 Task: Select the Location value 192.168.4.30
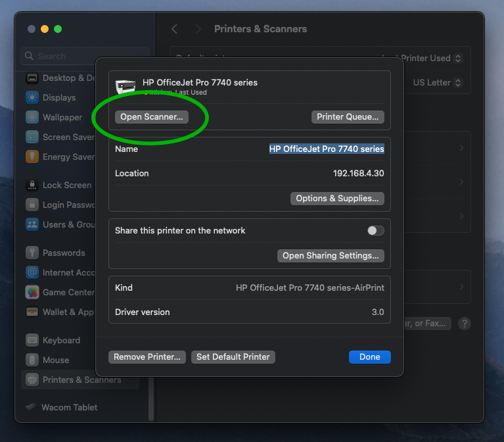pos(358,174)
